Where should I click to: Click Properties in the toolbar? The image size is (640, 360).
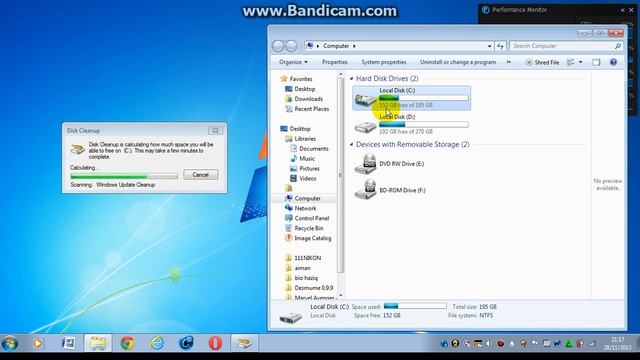pyautogui.click(x=335, y=62)
